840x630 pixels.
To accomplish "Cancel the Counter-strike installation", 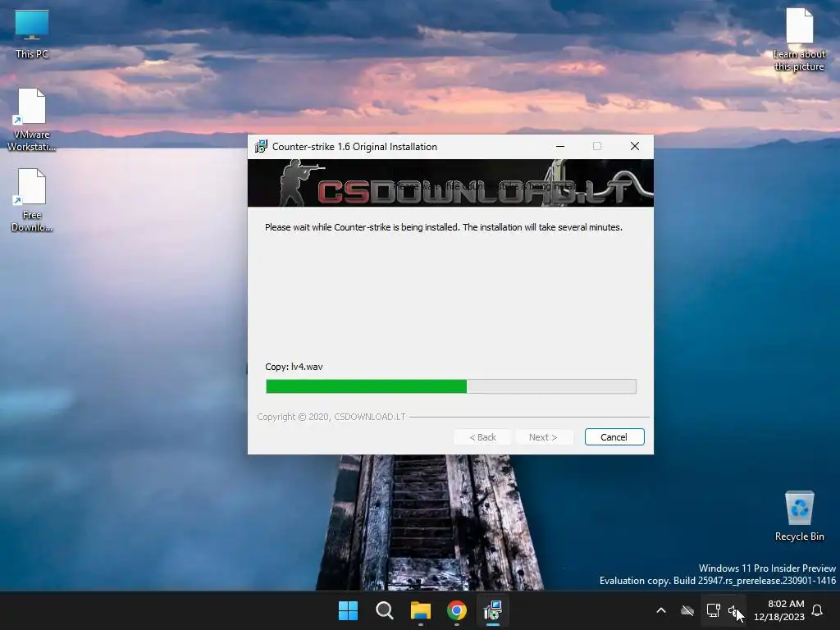I will pyautogui.click(x=614, y=437).
